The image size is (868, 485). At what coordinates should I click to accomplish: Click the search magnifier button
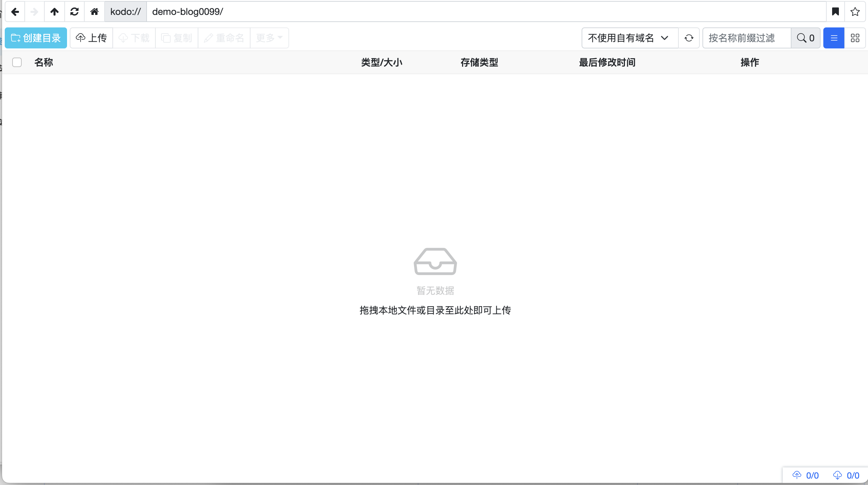click(x=805, y=38)
